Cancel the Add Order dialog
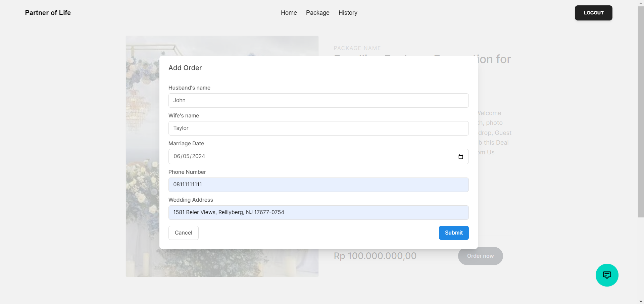The width and height of the screenshot is (644, 304). tap(183, 233)
